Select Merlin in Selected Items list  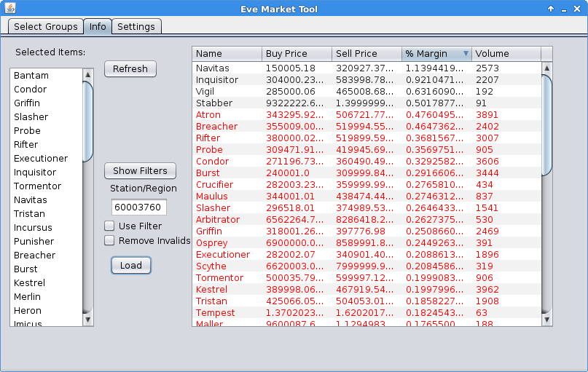coord(46,297)
